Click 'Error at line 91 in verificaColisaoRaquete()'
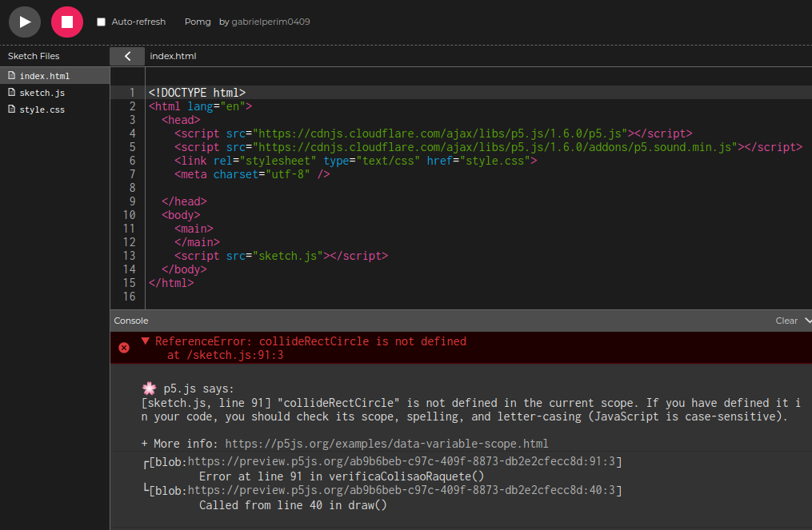Screen dimensions: 812x530 342,476
